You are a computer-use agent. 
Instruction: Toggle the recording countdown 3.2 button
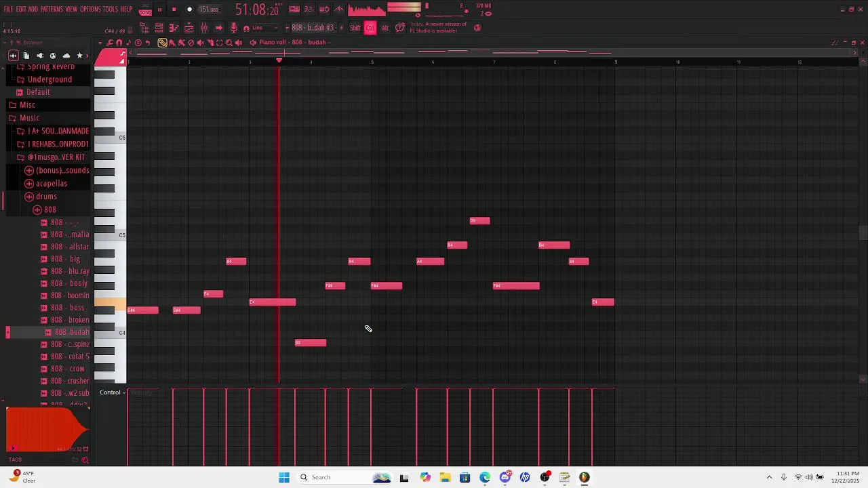(309, 9)
